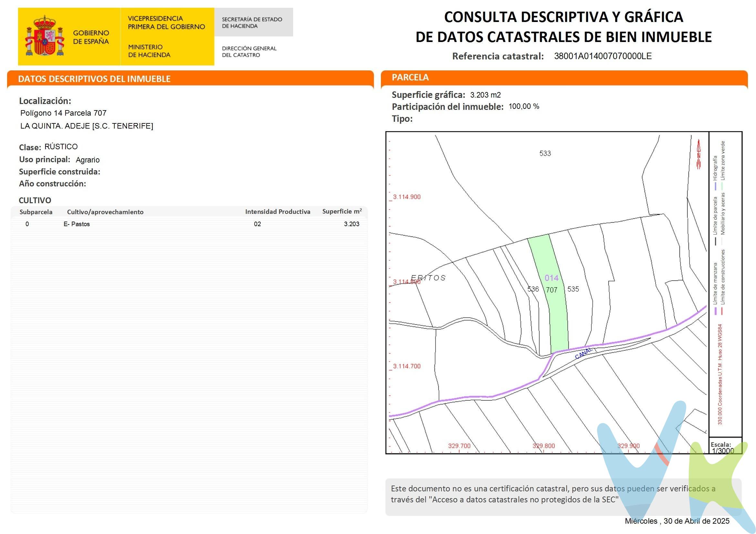
Task: Click the date 'Miércoles, 30 de Abril de 2025'
Action: [x=677, y=521]
